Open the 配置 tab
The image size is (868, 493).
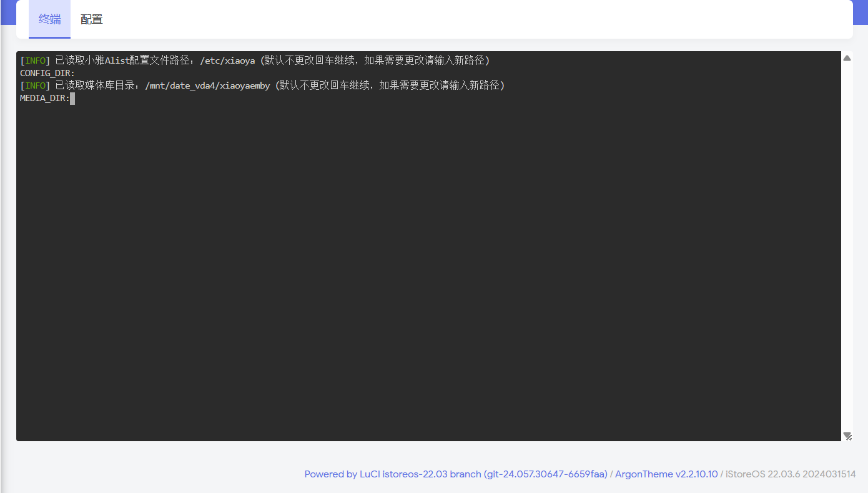(x=92, y=19)
